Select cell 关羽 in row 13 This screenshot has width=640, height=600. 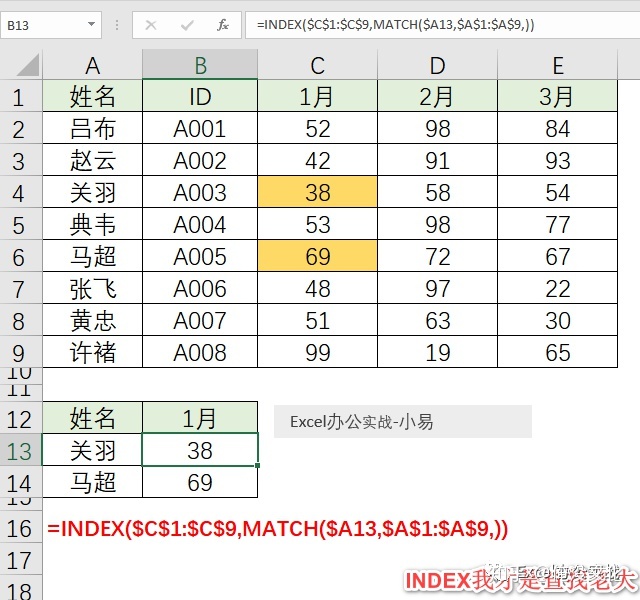93,450
